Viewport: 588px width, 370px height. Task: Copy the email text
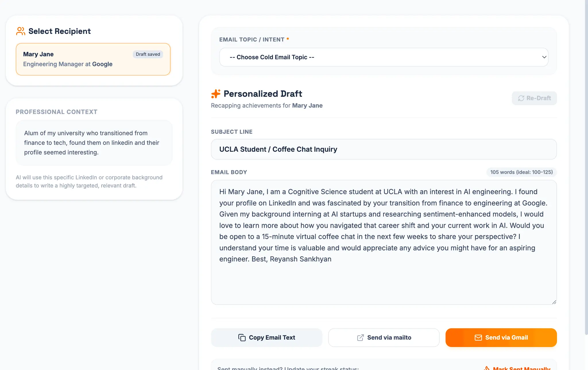pos(266,338)
